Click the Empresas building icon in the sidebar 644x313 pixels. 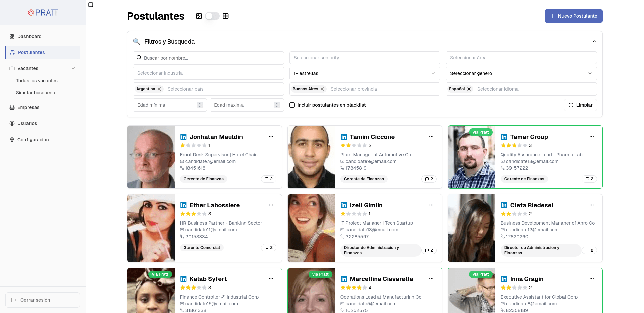(12, 107)
